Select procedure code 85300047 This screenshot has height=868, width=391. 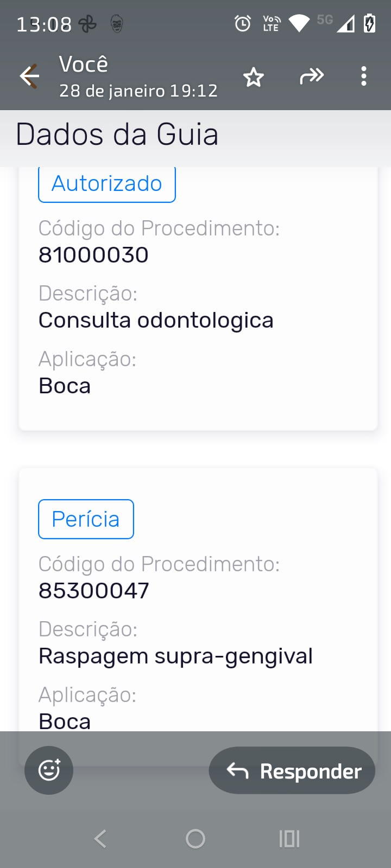94,591
